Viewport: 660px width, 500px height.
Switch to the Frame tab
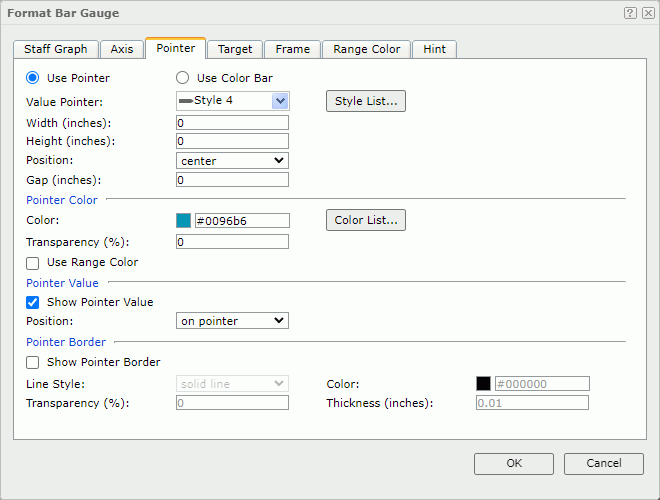click(x=293, y=49)
